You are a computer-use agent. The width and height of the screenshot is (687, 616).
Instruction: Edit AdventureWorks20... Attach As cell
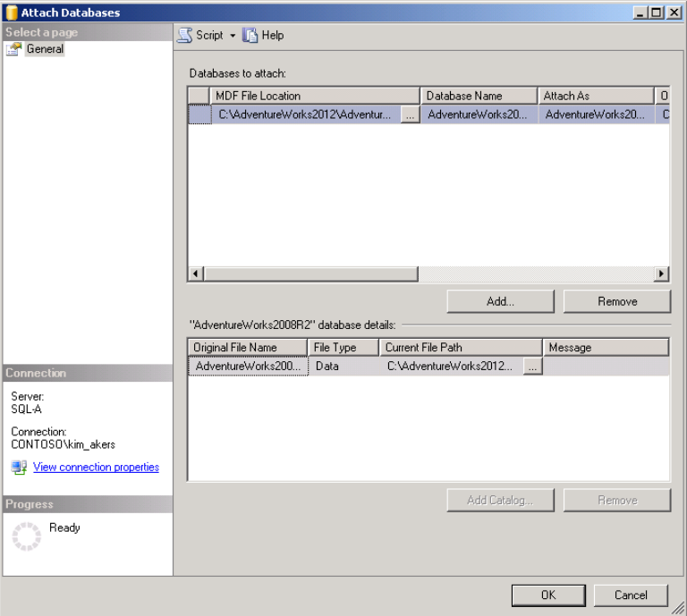pos(597,114)
